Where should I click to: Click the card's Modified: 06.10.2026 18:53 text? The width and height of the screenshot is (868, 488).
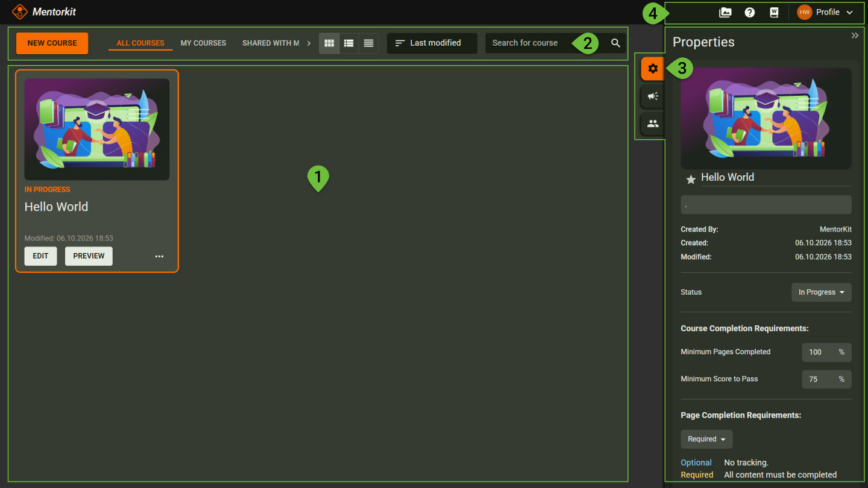tap(69, 239)
